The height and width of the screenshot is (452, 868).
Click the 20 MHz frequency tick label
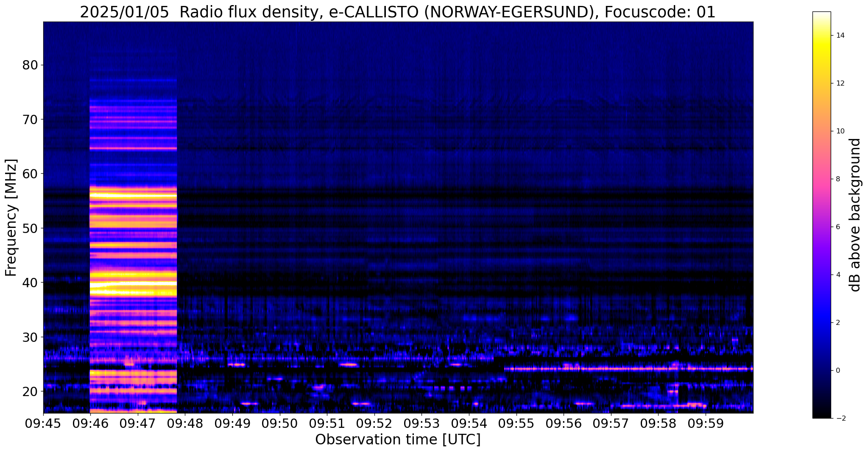coord(30,391)
